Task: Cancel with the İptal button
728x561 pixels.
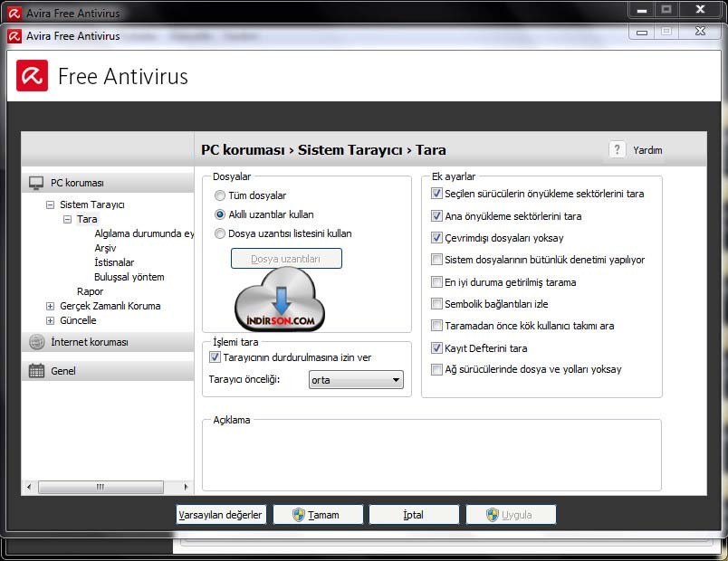Action: tap(414, 515)
